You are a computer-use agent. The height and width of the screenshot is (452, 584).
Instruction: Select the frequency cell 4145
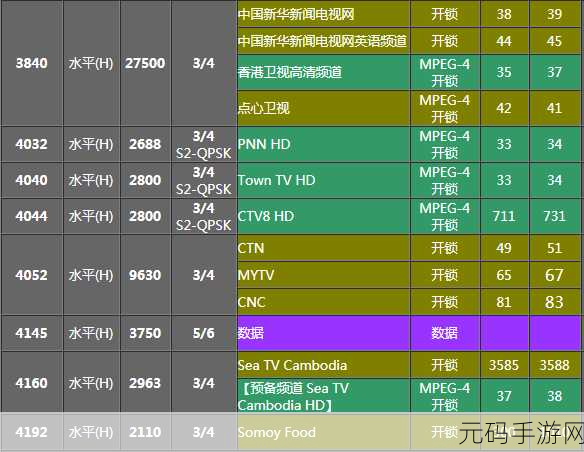32,333
